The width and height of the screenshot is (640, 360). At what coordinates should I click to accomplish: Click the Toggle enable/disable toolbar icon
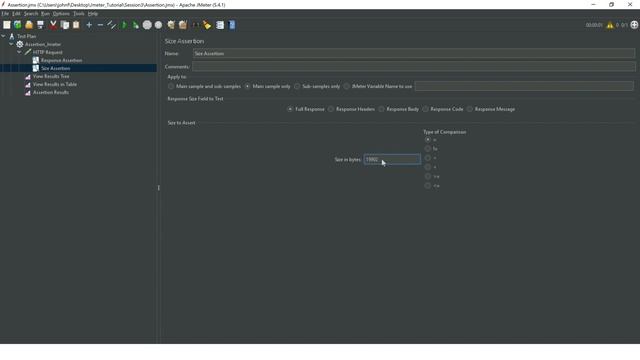111,25
